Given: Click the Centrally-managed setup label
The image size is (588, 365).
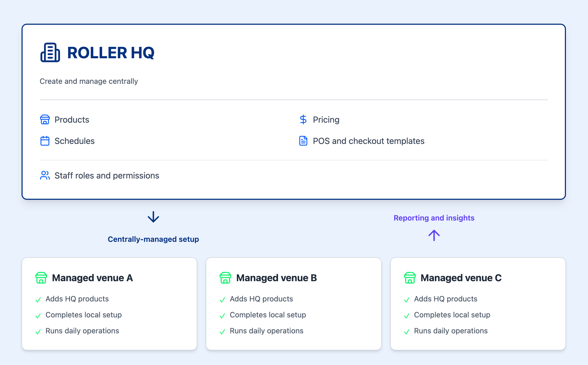Looking at the screenshot, I should [153, 239].
